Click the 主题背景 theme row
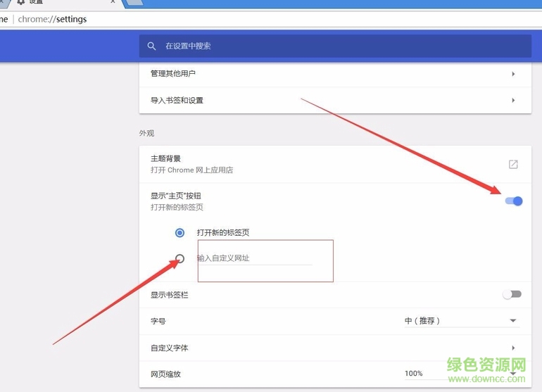The image size is (542, 392). 282,164
